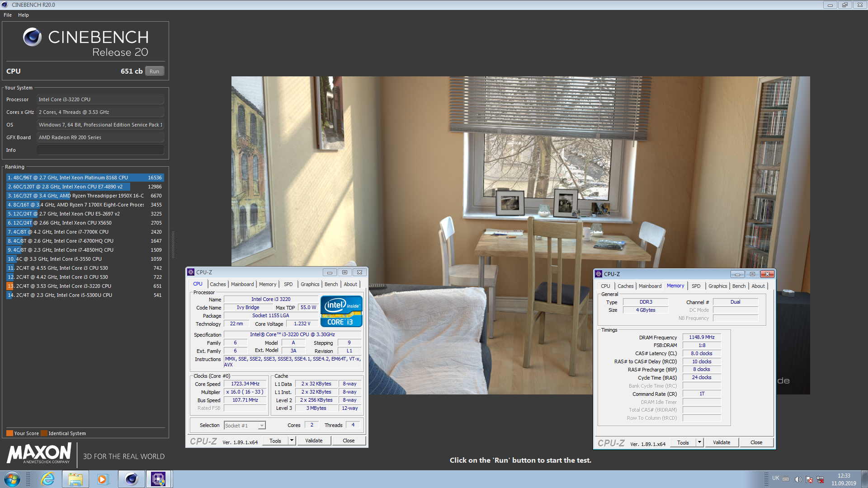Viewport: 868px width, 488px height.
Task: Open SPD tab in right CPU-Z window
Action: [x=696, y=286]
